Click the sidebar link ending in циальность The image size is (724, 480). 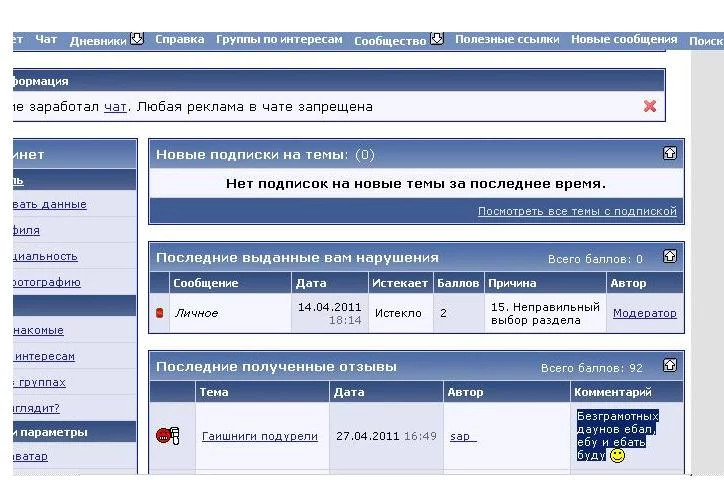click(45, 256)
